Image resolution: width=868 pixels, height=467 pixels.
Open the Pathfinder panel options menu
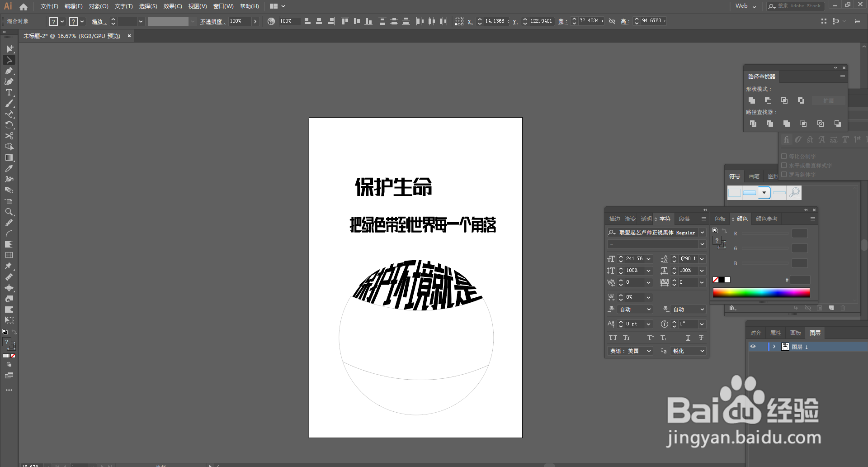pyautogui.click(x=843, y=77)
